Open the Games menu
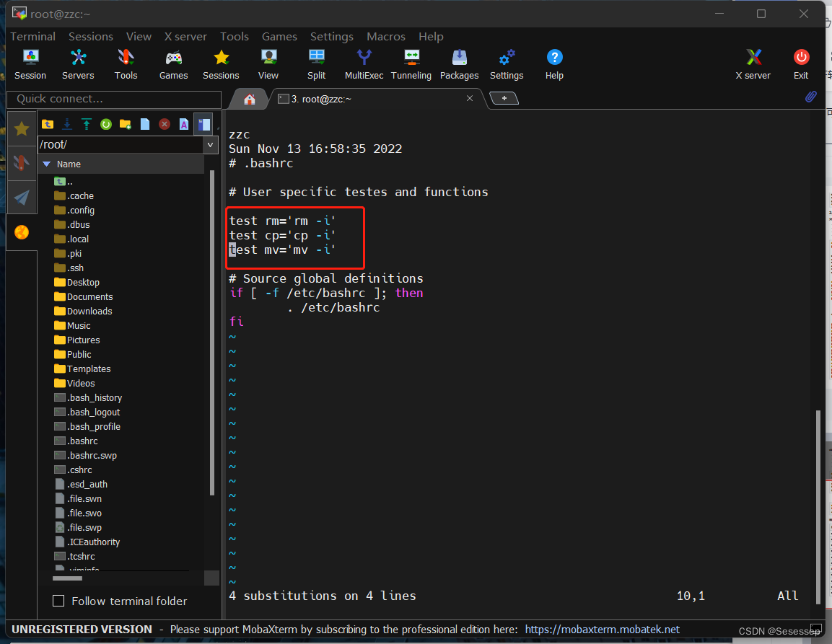This screenshot has width=832, height=644. pyautogui.click(x=280, y=37)
